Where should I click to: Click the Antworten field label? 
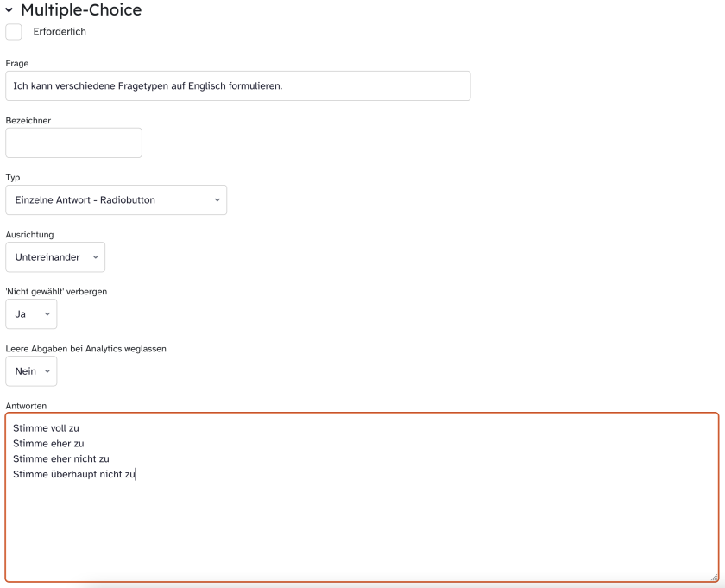tap(26, 405)
